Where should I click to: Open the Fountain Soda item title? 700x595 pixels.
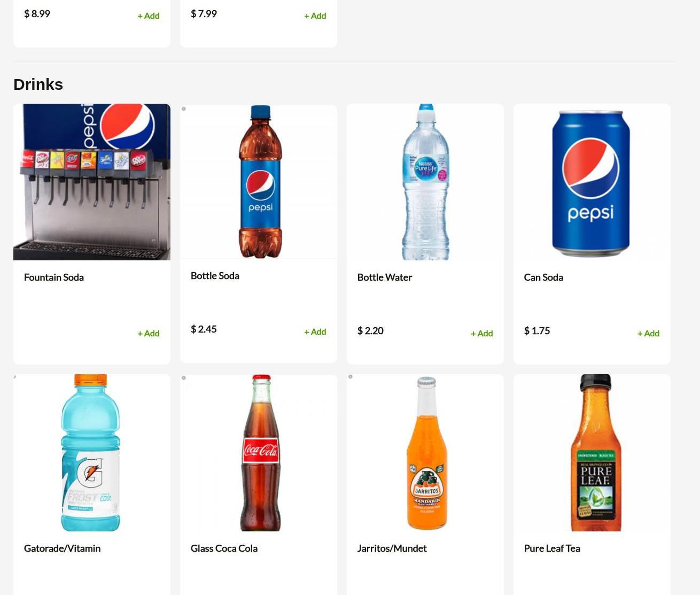coord(54,277)
